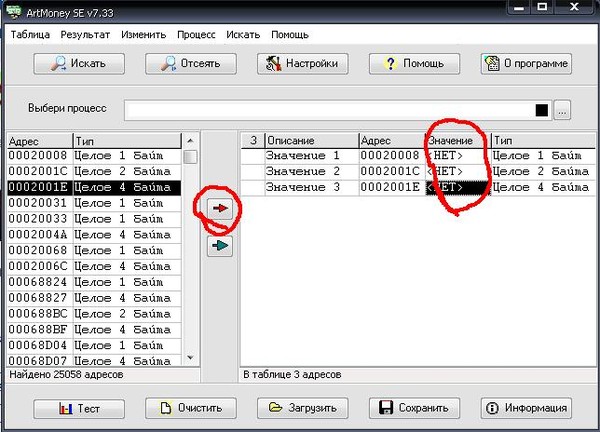Click status text В таблице 3 адресов
Viewport: 600px width, 432px height.
292,375
